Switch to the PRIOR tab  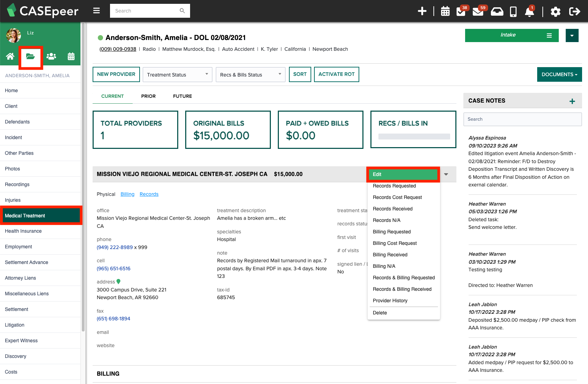(148, 96)
